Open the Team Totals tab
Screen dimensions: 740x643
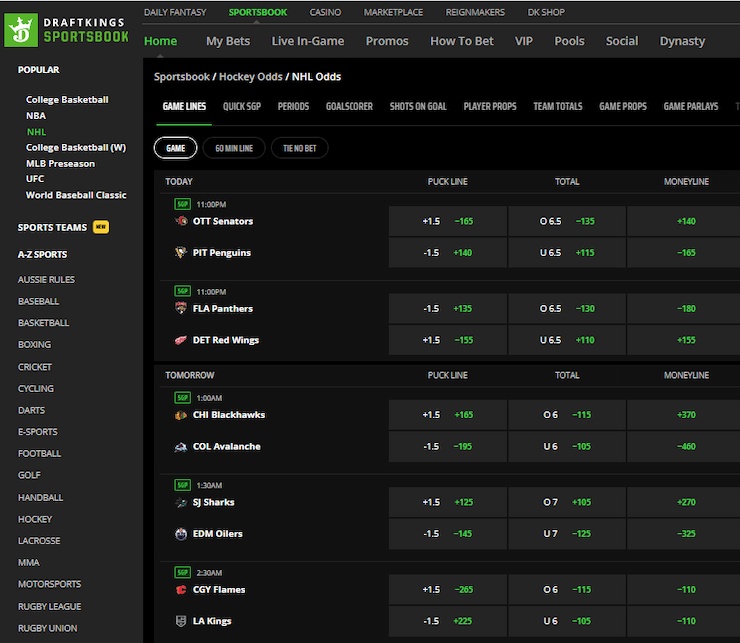click(x=558, y=107)
